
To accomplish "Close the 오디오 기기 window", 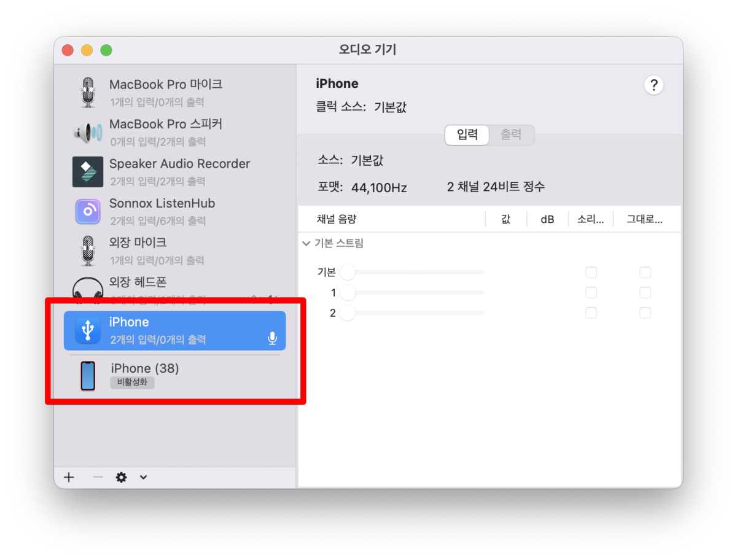I will [x=68, y=50].
